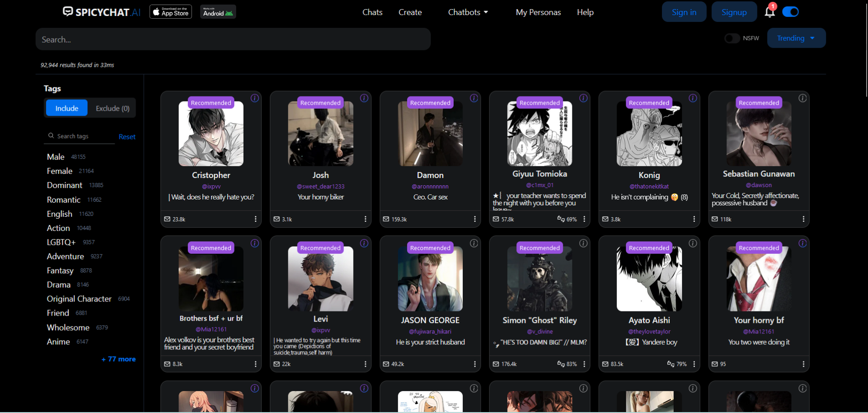The width and height of the screenshot is (868, 413).
Task: Open three-dot menu on Your horny bf card
Action: [803, 364]
